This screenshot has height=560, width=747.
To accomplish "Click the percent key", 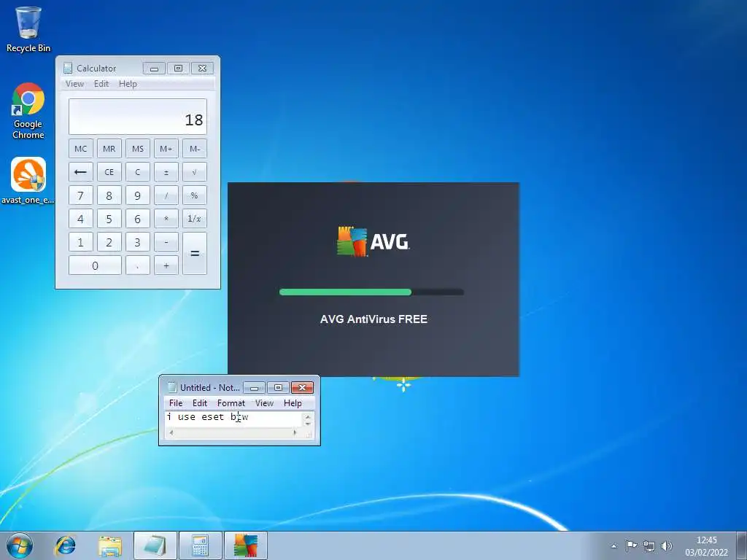I will (195, 195).
